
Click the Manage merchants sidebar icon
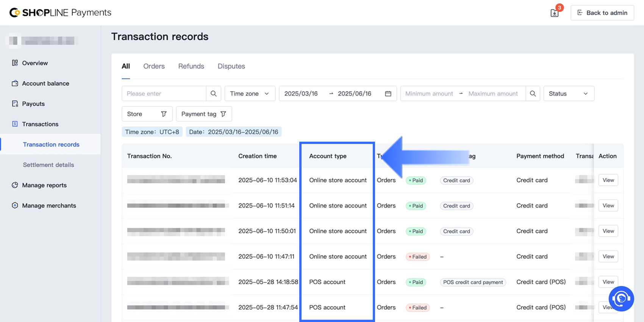coord(15,205)
